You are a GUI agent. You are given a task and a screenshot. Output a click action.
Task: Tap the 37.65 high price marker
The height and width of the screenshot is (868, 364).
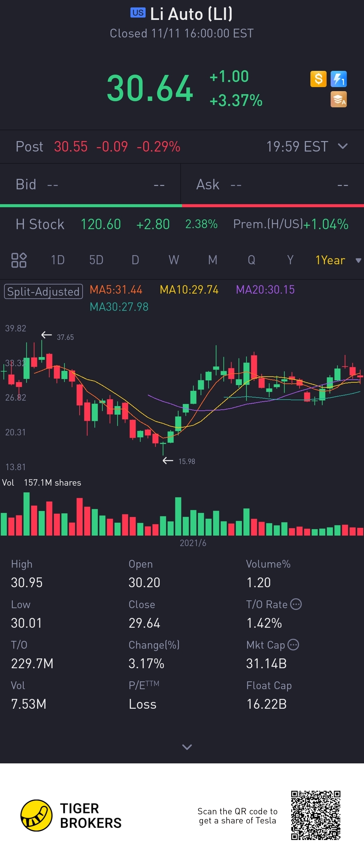click(x=65, y=337)
